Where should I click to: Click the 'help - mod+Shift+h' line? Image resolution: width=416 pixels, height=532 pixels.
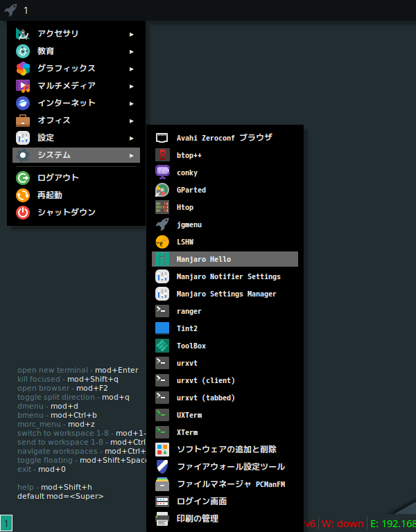click(55, 487)
